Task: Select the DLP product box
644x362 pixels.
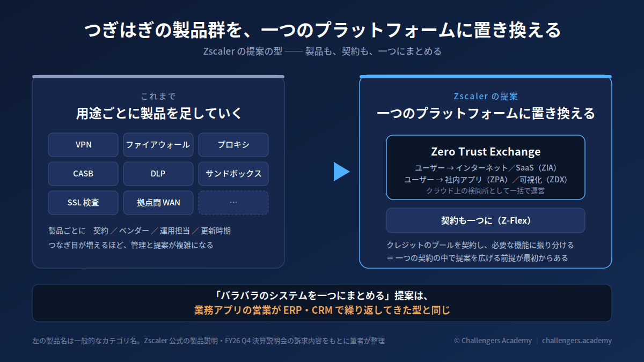Action: tap(158, 174)
